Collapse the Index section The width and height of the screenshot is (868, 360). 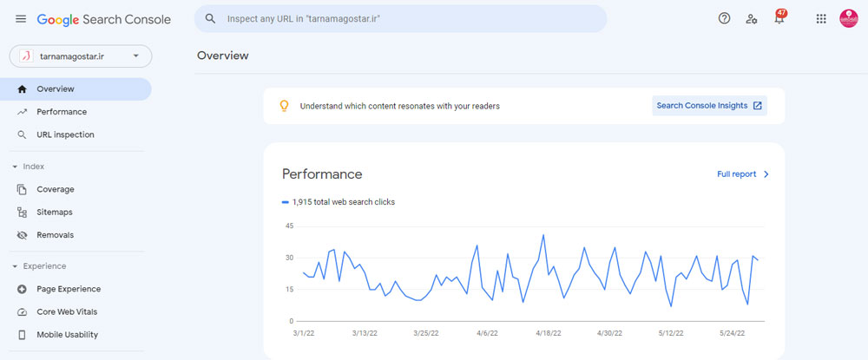click(15, 167)
